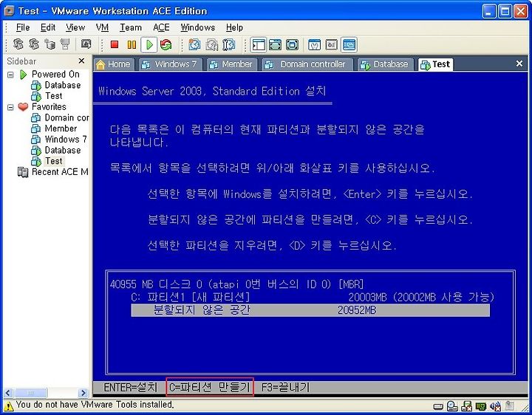Collapse the Powered On tree node
532x415 pixels.
[10, 75]
